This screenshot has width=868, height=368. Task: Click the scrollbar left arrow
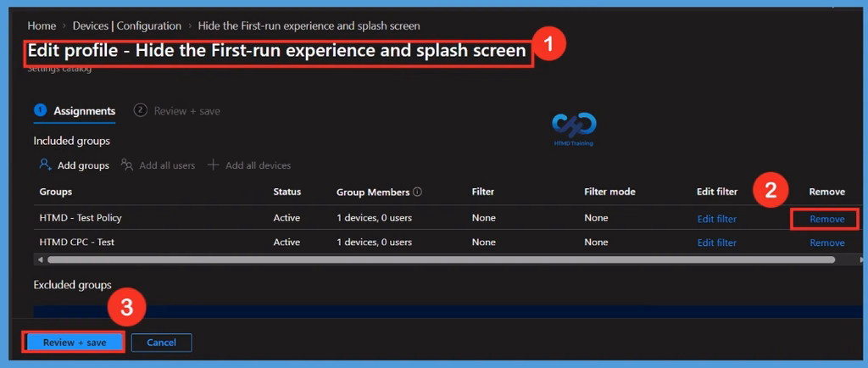[39, 259]
